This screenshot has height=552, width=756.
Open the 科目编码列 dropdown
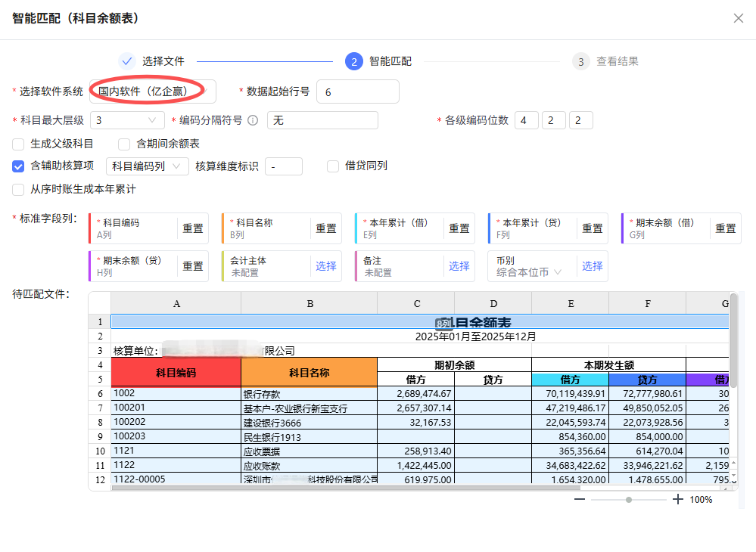coord(147,166)
